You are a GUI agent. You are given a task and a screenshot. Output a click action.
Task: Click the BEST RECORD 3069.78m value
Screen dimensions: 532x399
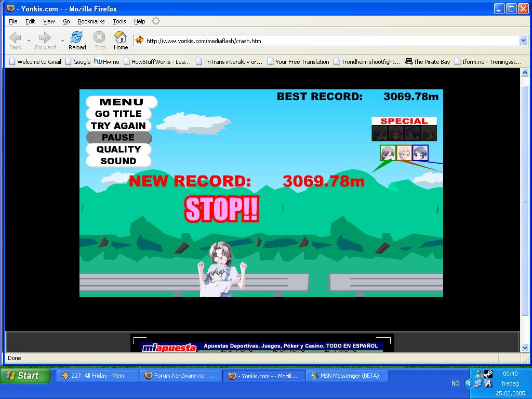coord(411,97)
